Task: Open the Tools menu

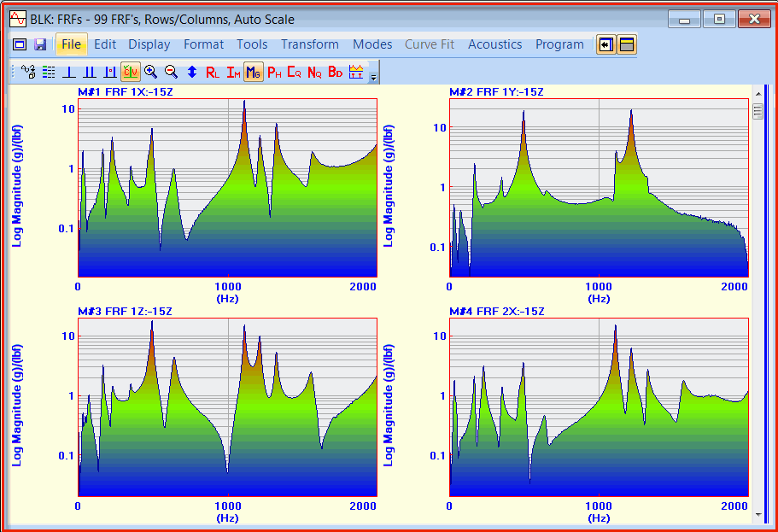Action: coord(252,44)
